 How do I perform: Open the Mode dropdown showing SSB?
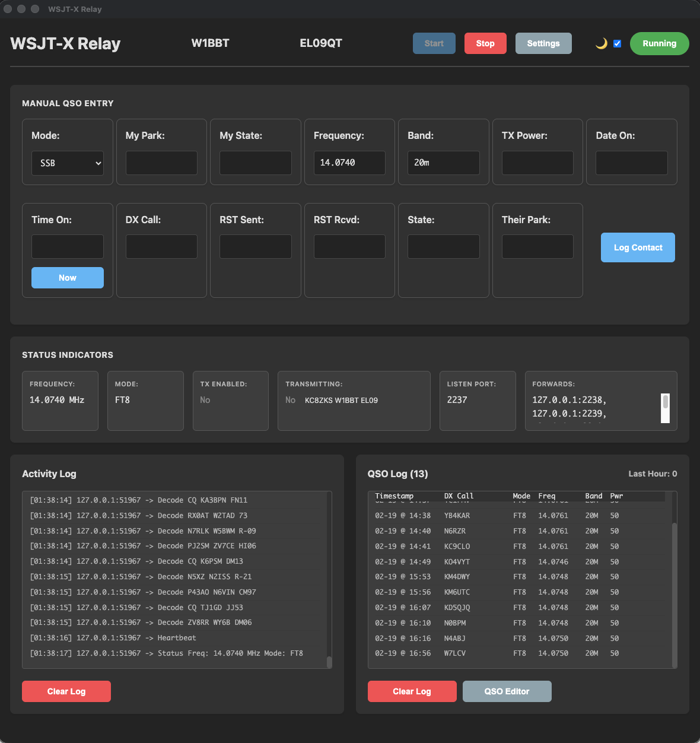tap(67, 163)
